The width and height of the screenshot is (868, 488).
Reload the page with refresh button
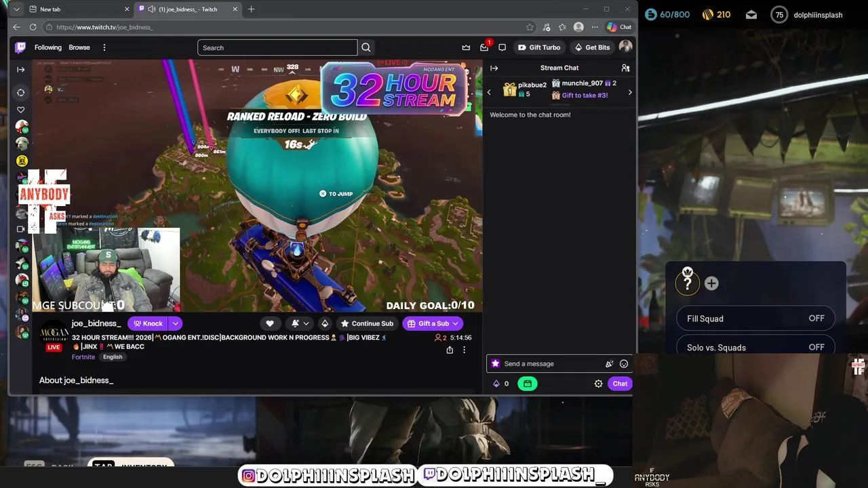(x=33, y=27)
